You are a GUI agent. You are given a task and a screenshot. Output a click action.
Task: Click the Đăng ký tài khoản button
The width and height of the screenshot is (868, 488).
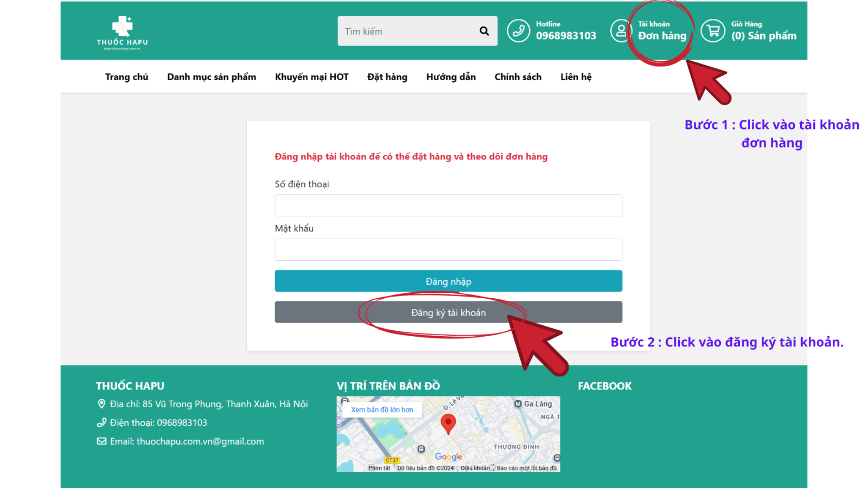tap(448, 312)
